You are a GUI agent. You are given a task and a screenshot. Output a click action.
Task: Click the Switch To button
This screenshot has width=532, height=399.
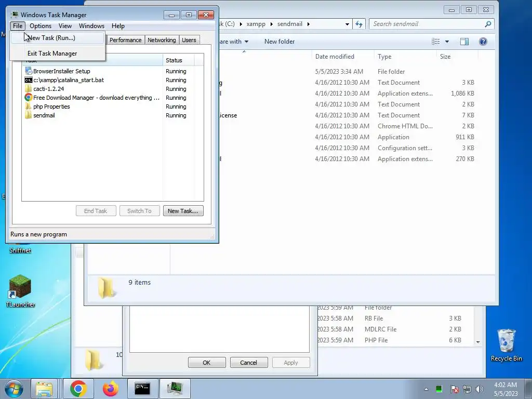coord(139,211)
